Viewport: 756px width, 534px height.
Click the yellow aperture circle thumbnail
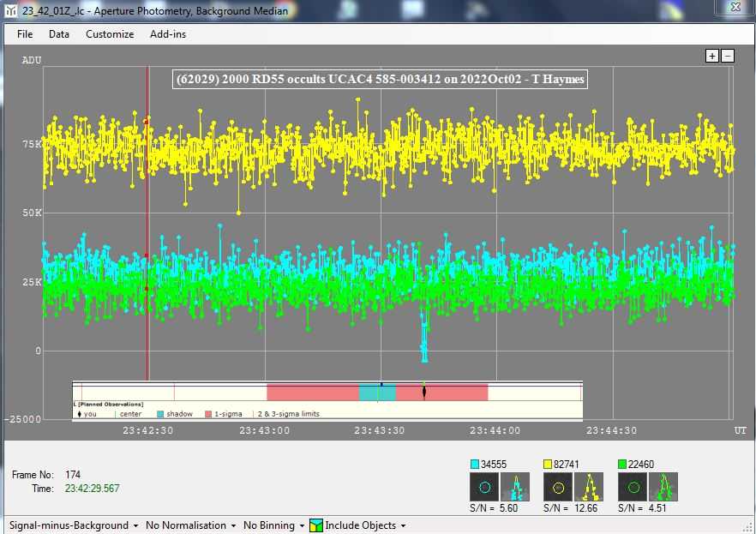[x=558, y=488]
